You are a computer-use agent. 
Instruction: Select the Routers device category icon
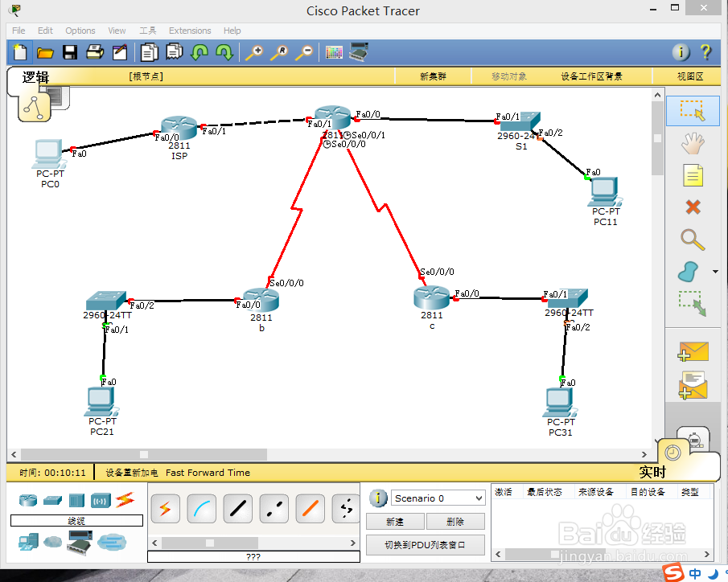tap(28, 500)
